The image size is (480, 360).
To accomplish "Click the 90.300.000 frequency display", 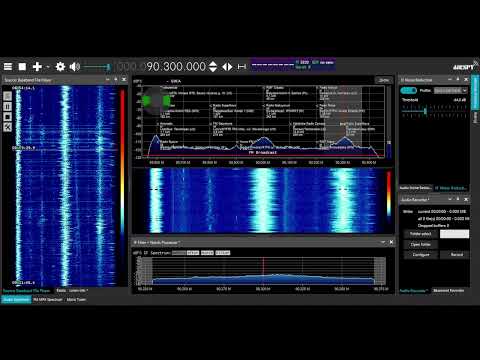I will pos(176,67).
